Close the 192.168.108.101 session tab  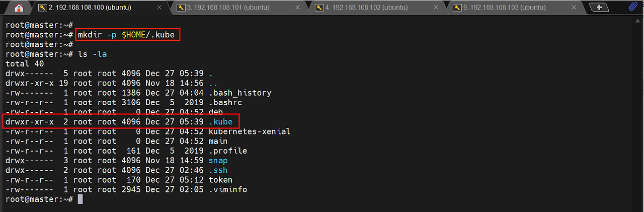point(298,8)
